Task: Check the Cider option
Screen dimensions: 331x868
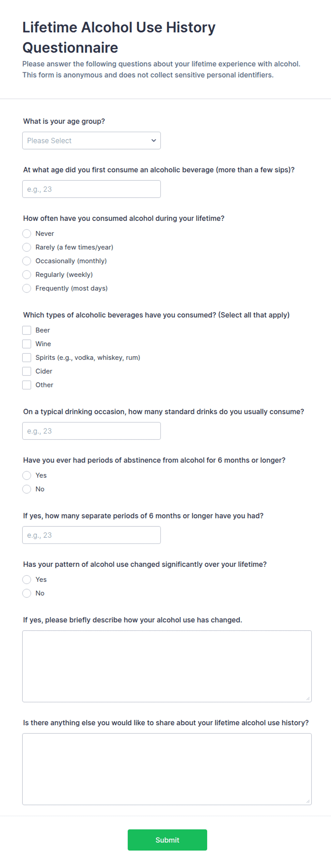Action: 27,371
